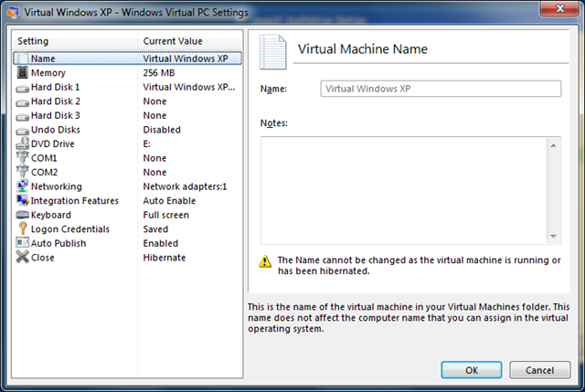Select the DVD Drive disc icon
Image resolution: width=585 pixels, height=392 pixels.
point(23,143)
